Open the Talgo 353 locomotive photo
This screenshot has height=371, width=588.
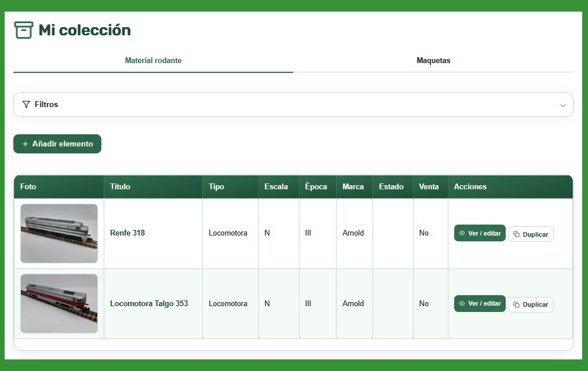click(x=59, y=303)
